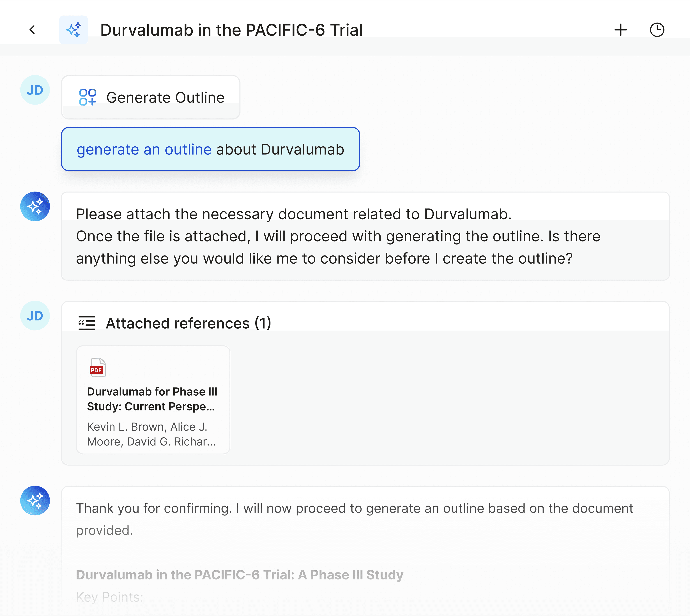Click the AI sparkle icon beside the title
The height and width of the screenshot is (616, 690).
click(73, 30)
